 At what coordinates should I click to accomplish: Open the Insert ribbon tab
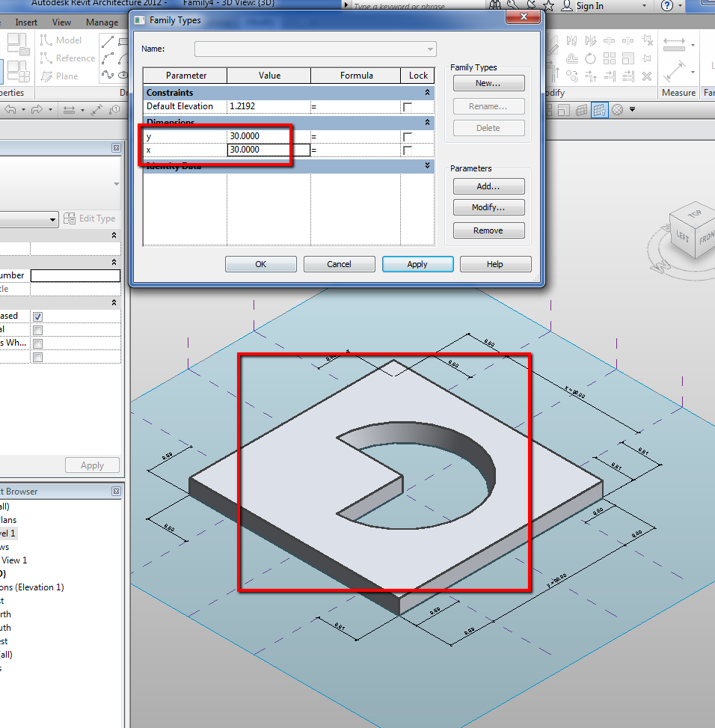pos(26,22)
